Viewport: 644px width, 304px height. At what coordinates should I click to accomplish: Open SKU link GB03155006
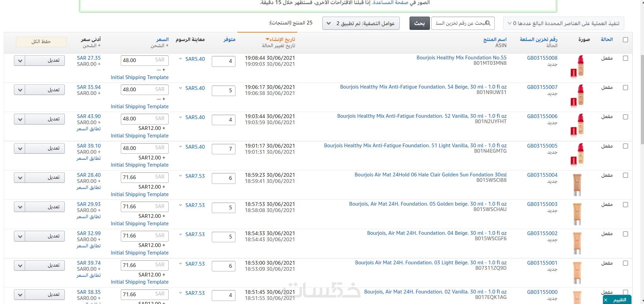pos(542,116)
